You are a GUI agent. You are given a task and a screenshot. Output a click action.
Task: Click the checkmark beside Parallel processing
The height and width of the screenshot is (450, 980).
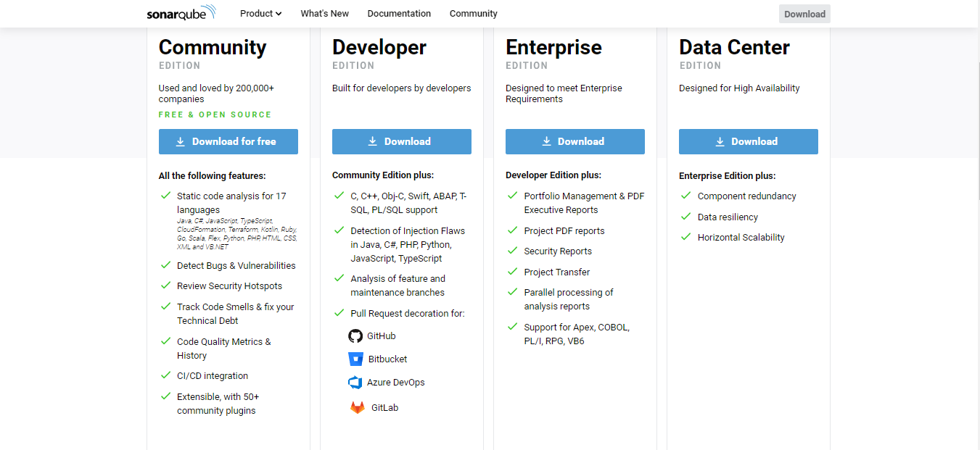tap(512, 292)
